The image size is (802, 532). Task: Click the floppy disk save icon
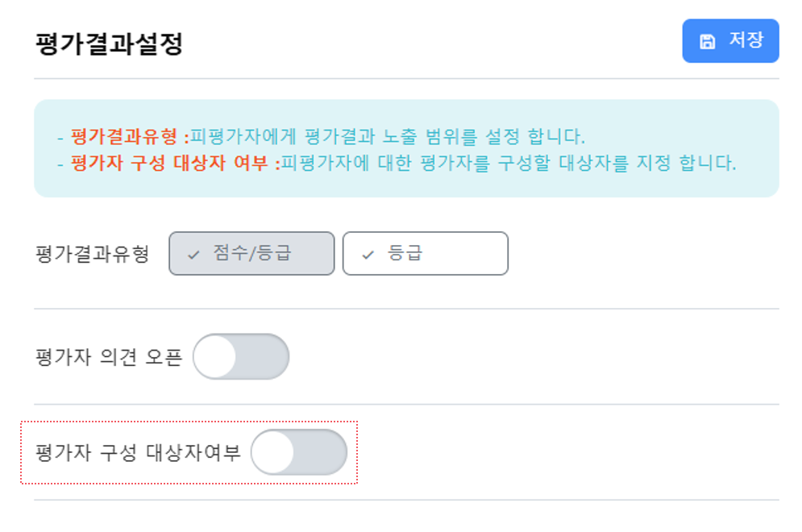tap(707, 42)
